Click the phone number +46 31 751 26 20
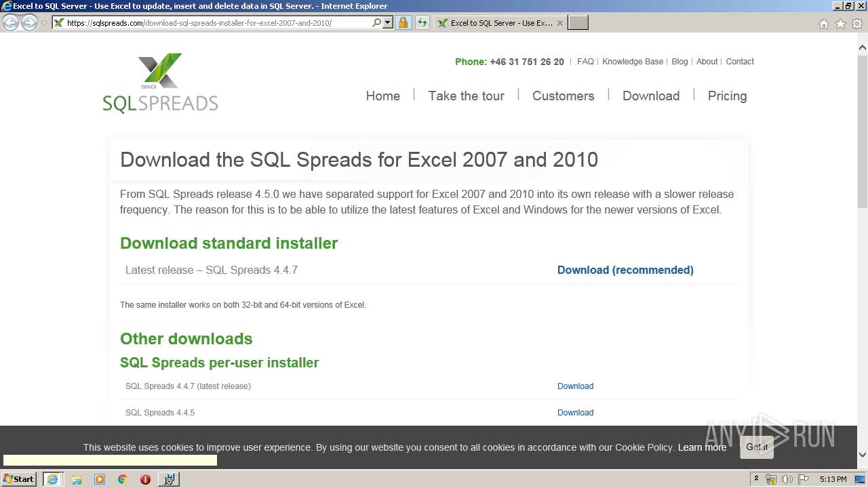The width and height of the screenshot is (868, 488). click(527, 62)
